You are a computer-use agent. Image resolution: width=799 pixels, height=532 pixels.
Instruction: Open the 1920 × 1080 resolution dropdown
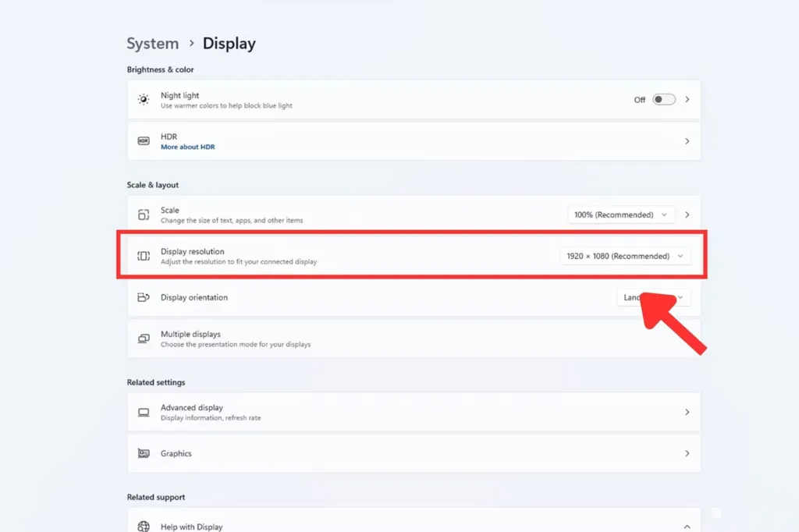tap(625, 256)
